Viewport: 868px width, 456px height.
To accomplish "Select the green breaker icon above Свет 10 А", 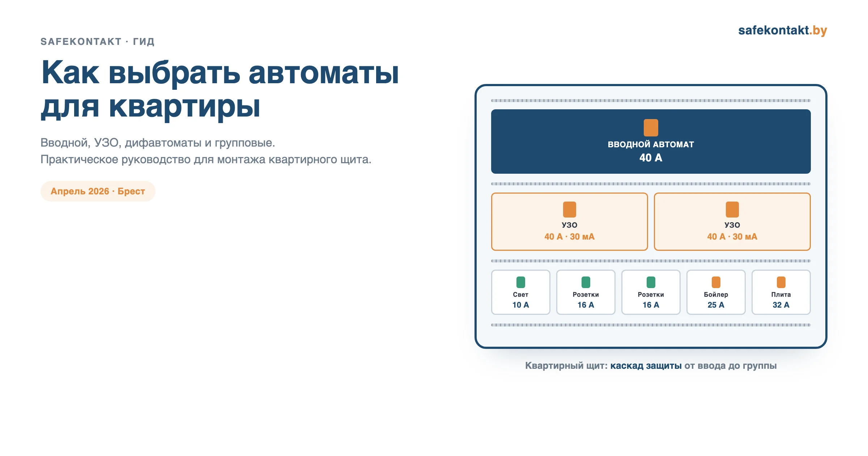I will coord(520,281).
